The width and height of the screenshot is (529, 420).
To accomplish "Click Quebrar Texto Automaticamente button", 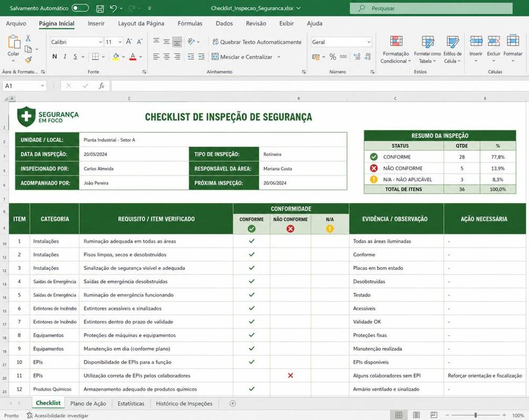I will point(257,42).
